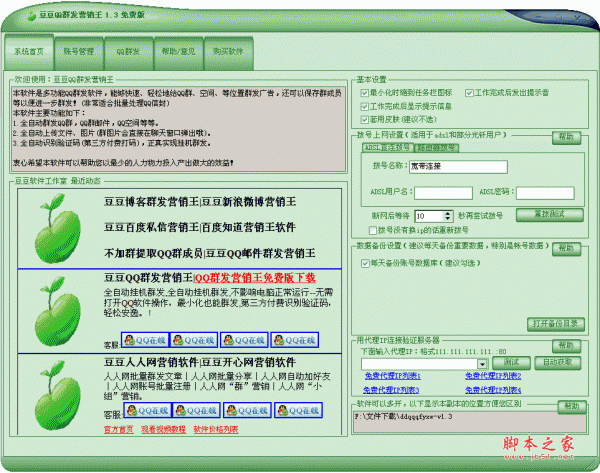Click first QQ在线 icon under 人人网营销软件
This screenshot has width=600, height=473.
148,410
